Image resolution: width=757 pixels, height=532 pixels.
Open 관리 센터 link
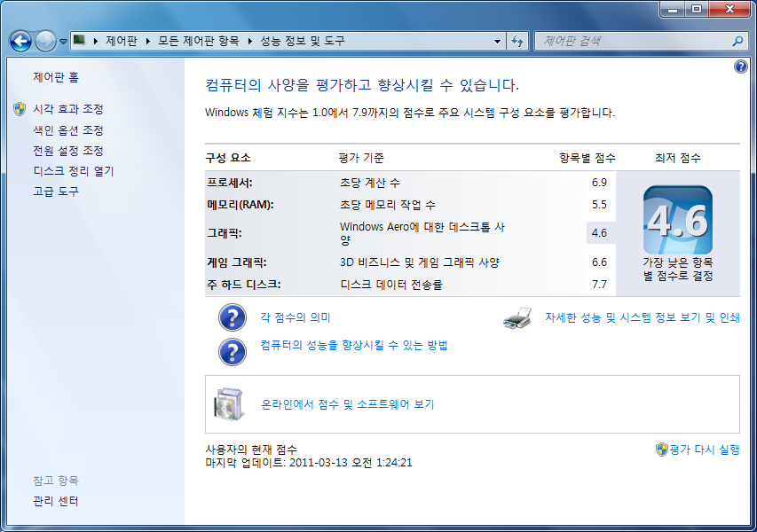click(56, 501)
